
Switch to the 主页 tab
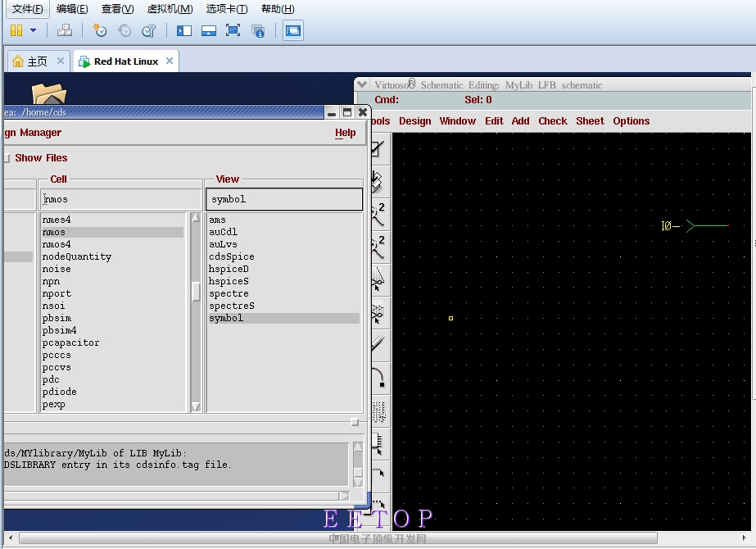38,61
